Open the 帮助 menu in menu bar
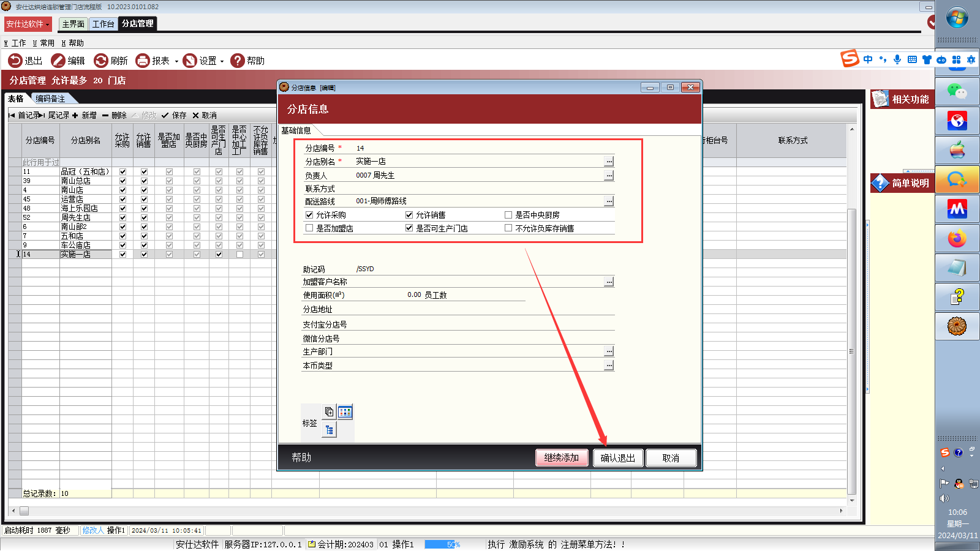The width and height of the screenshot is (980, 551). click(x=72, y=43)
